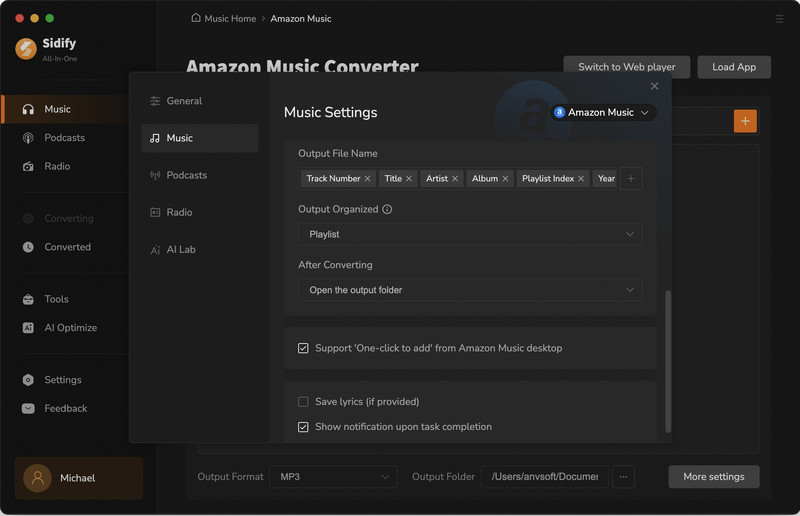Click the radio icon in the sidebar
800x516 pixels.
pyautogui.click(x=28, y=166)
